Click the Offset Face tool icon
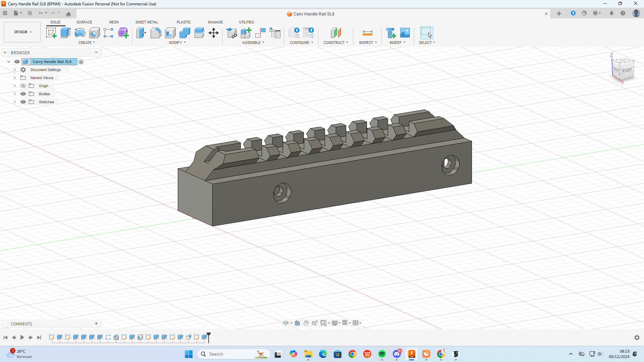The height and width of the screenshot is (362, 644). [199, 33]
